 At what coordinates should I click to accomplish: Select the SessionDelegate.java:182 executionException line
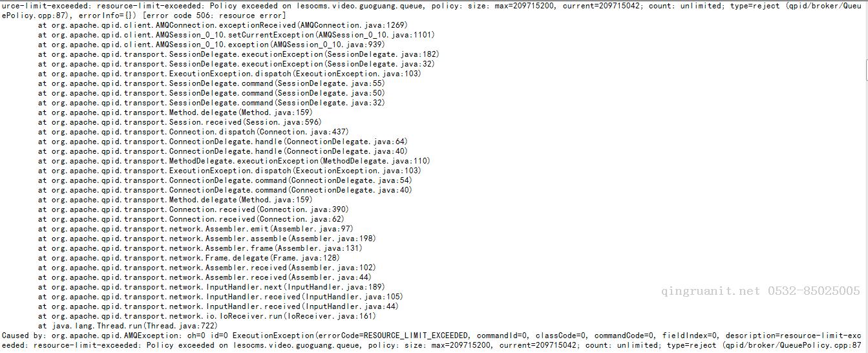point(238,54)
